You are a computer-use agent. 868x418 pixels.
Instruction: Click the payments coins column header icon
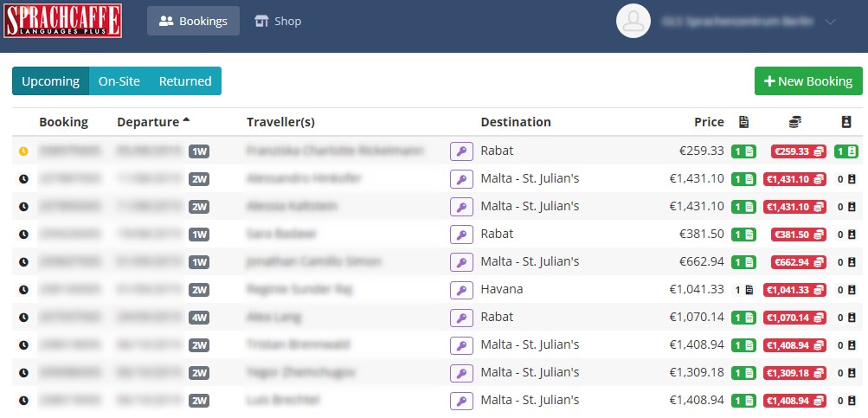(x=794, y=122)
